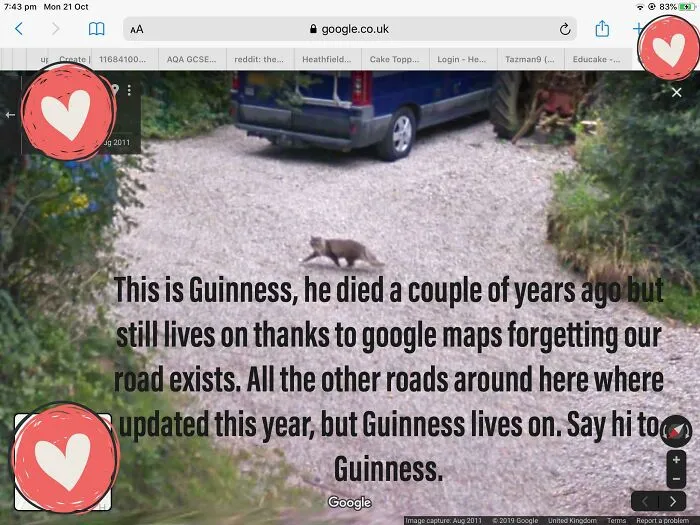The width and height of the screenshot is (700, 525).
Task: Switch to the 11684100... tab
Action: [x=125, y=59]
